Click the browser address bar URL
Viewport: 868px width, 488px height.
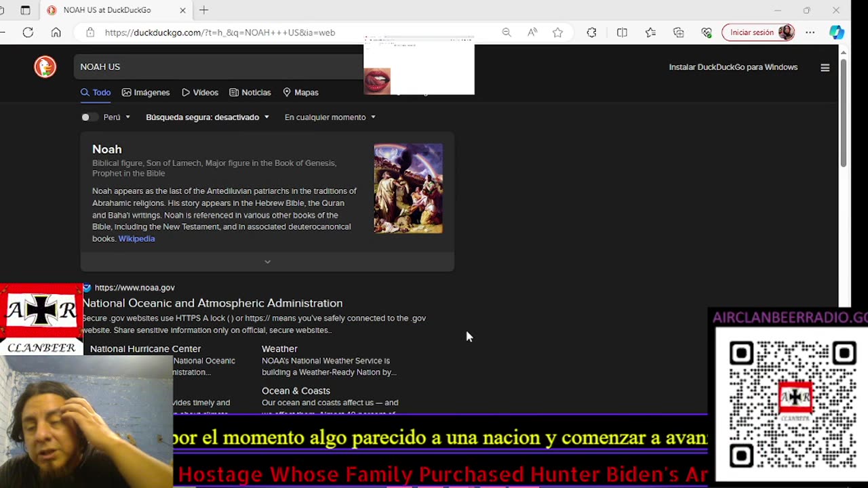(220, 32)
